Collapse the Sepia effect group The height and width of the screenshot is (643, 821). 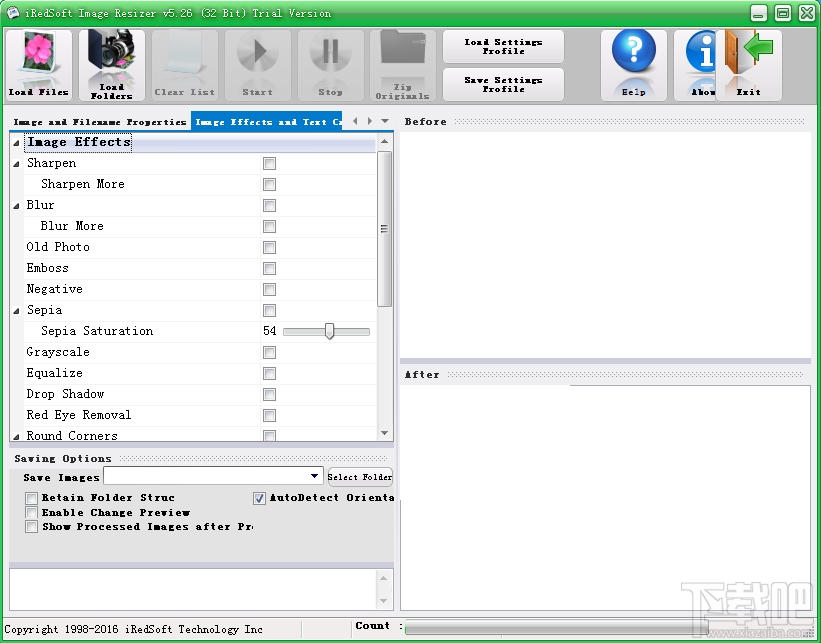tap(15, 310)
